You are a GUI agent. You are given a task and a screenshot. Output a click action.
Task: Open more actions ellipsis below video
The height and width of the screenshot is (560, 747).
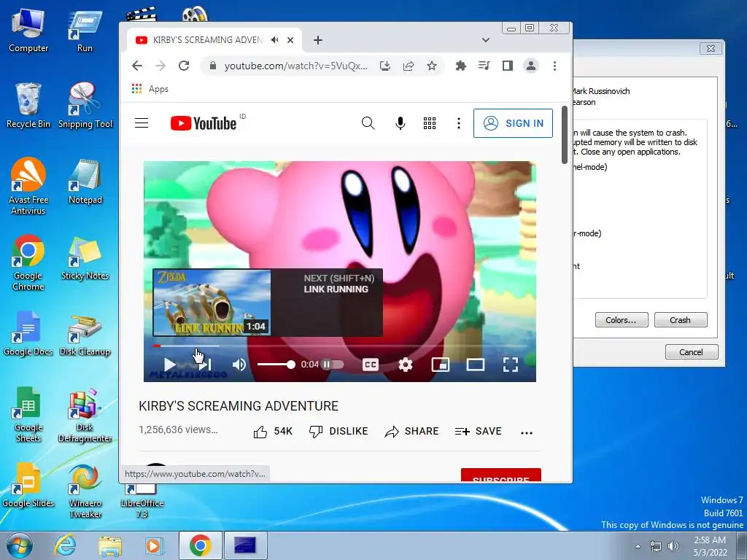[527, 432]
